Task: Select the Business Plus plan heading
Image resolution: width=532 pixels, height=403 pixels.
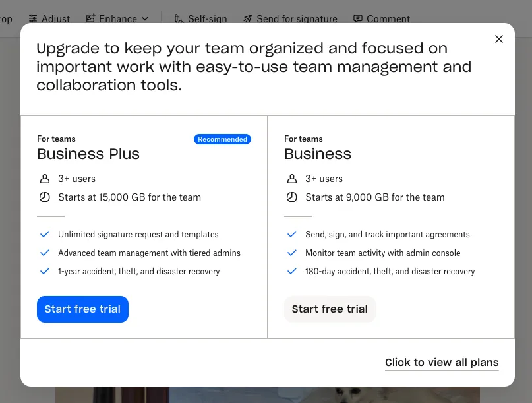Action: point(88,154)
